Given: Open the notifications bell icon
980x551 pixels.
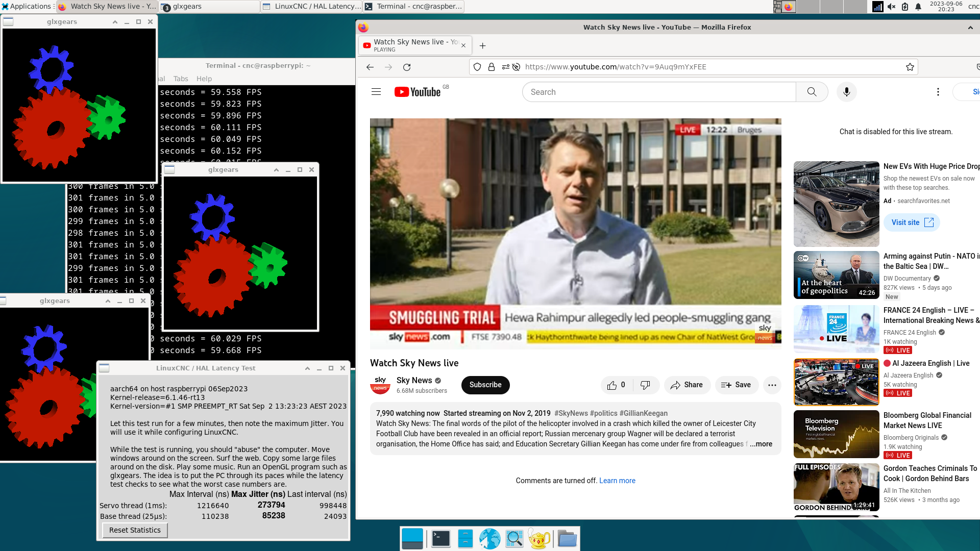Looking at the screenshot, I should tap(918, 7).
